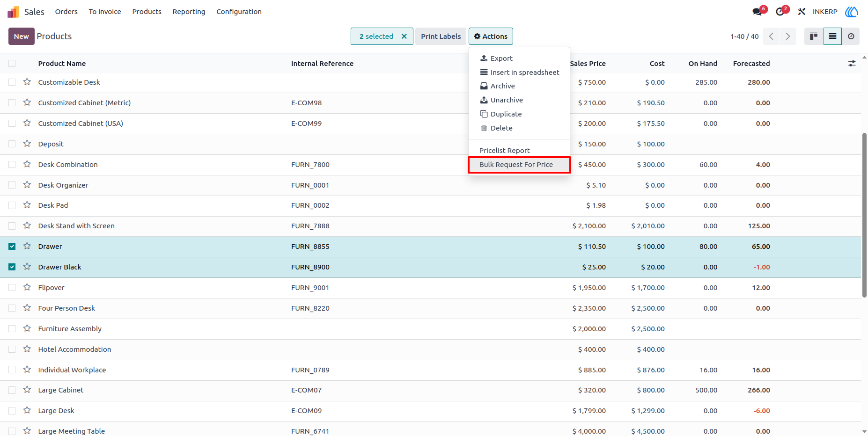Image resolution: width=868 pixels, height=436 pixels.
Task: Switch to the activity view icon
Action: click(851, 36)
